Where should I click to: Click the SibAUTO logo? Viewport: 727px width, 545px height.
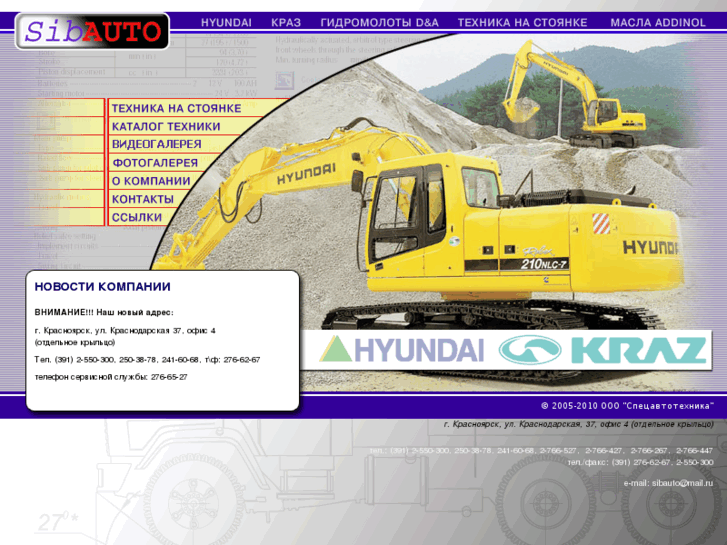pyautogui.click(x=92, y=31)
